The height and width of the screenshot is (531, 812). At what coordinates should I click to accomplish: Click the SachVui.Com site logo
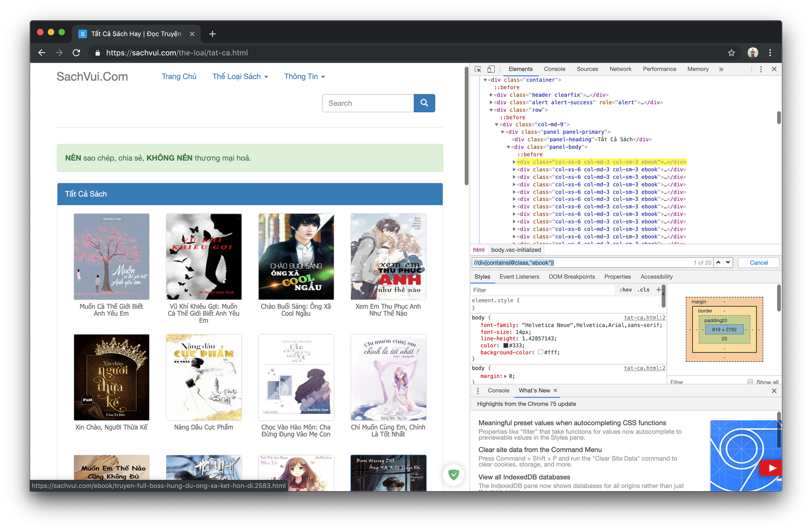point(92,76)
